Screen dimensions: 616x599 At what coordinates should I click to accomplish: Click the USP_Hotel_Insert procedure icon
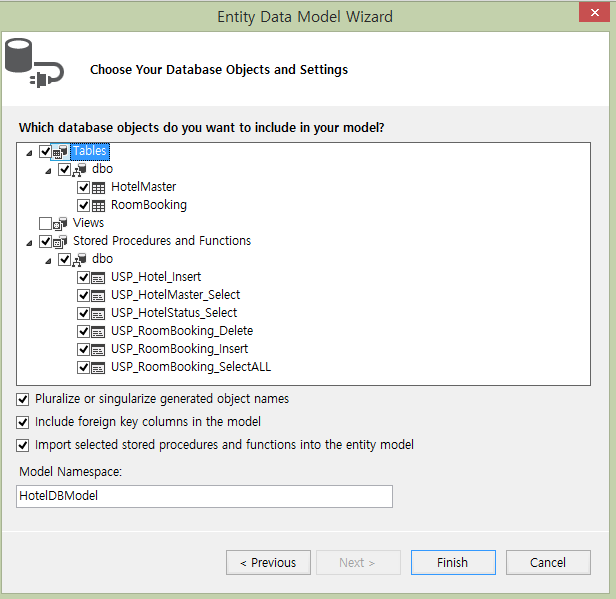click(x=98, y=278)
